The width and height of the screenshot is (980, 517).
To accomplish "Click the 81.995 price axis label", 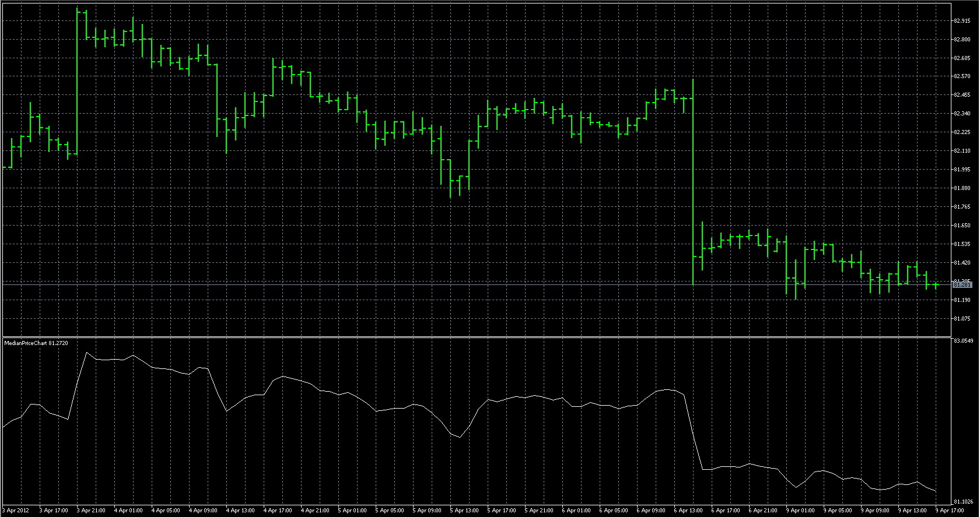I will coord(962,170).
